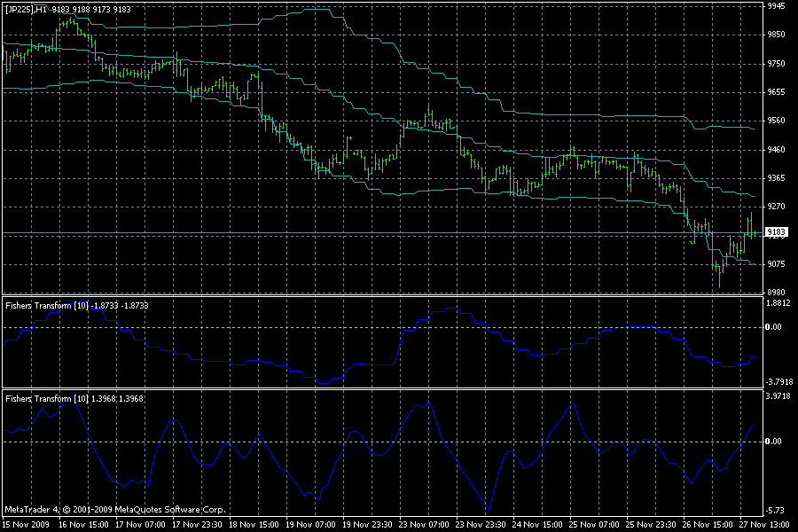Click the current price tag 9183
Viewport: 798px width, 532px height.
[x=777, y=232]
